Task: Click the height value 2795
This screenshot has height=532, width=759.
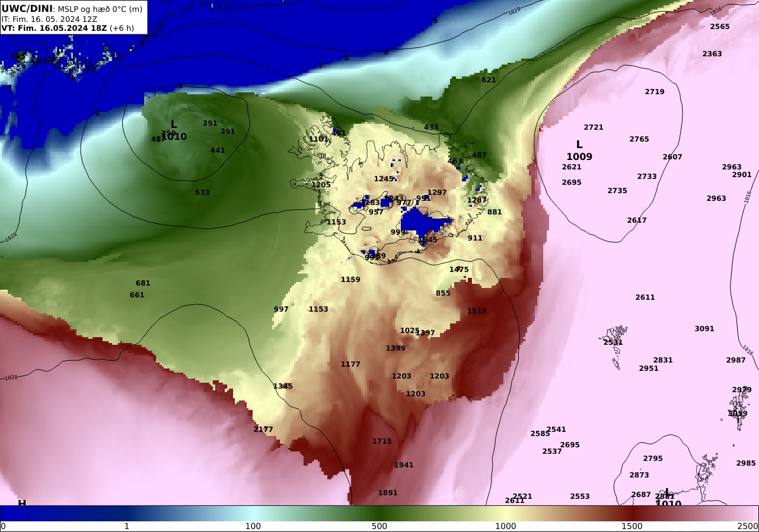Action: [653, 459]
